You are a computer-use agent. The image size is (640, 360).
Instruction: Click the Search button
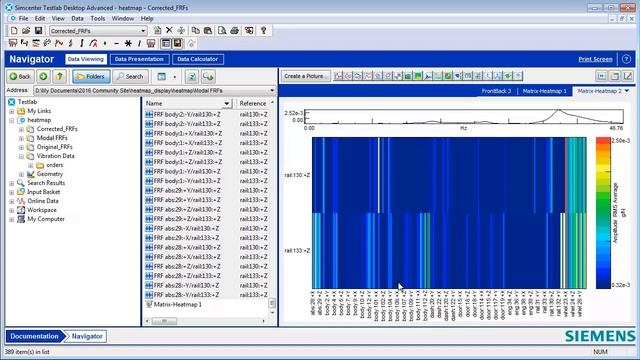(x=130, y=76)
